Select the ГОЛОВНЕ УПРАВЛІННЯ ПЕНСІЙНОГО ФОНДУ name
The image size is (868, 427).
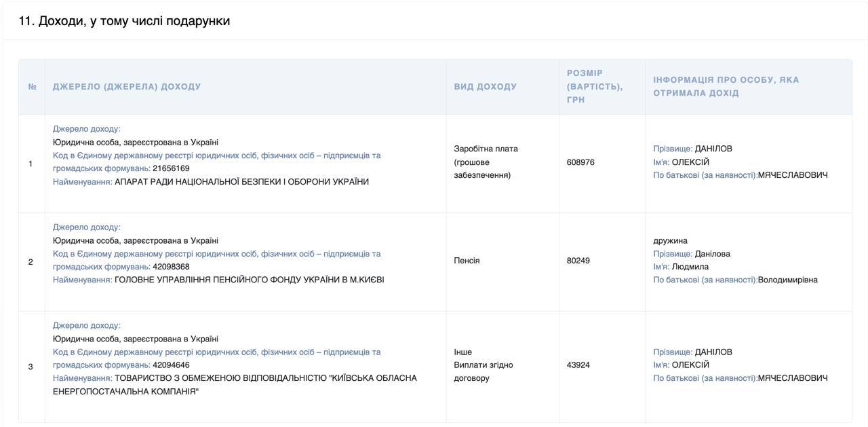249,280
